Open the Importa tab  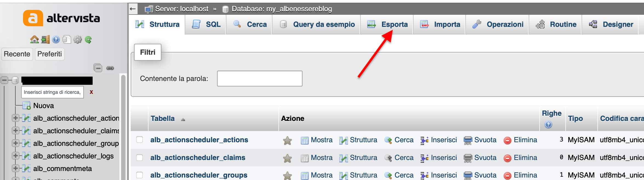click(x=439, y=24)
